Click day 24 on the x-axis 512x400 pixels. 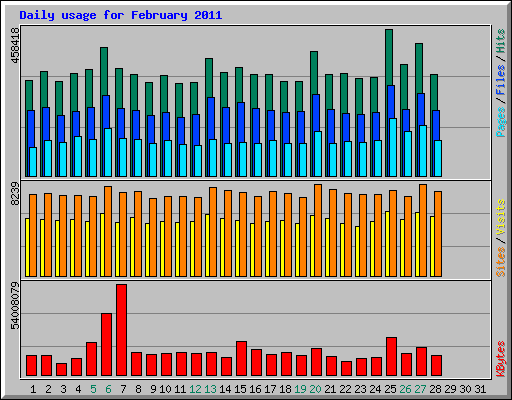click(375, 389)
